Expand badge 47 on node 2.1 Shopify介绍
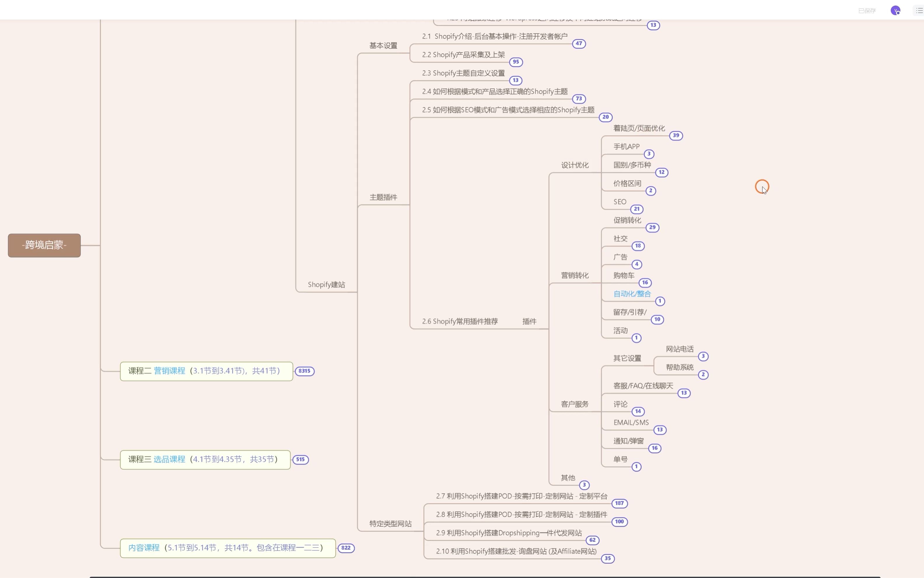 pos(579,43)
